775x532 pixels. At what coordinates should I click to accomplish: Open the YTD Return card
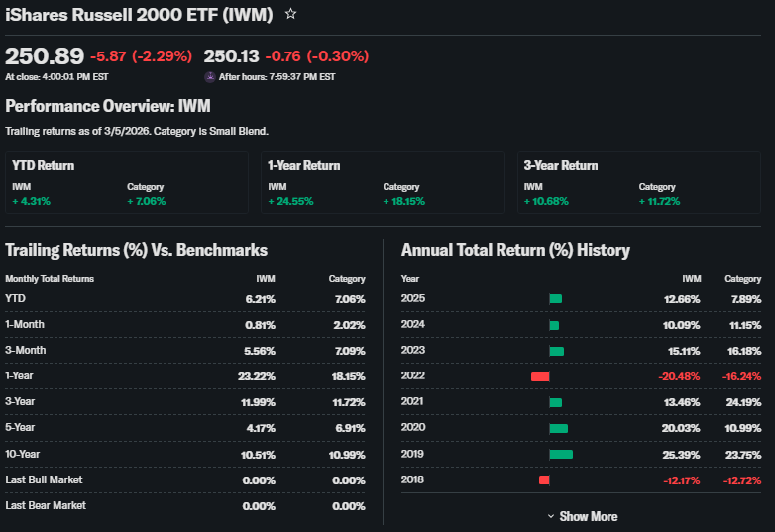pos(127,182)
